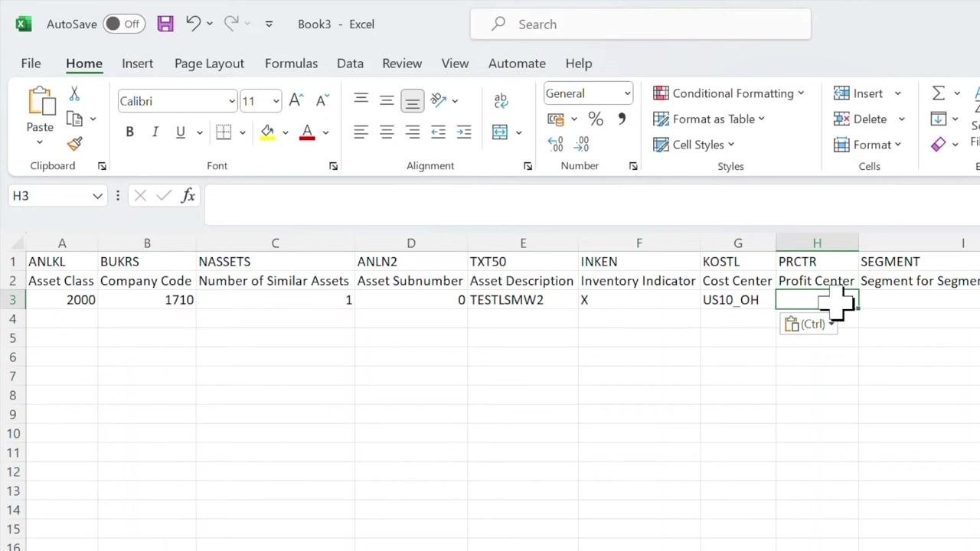Click the Redo arrow icon
This screenshot has width=980, height=551.
tap(231, 24)
